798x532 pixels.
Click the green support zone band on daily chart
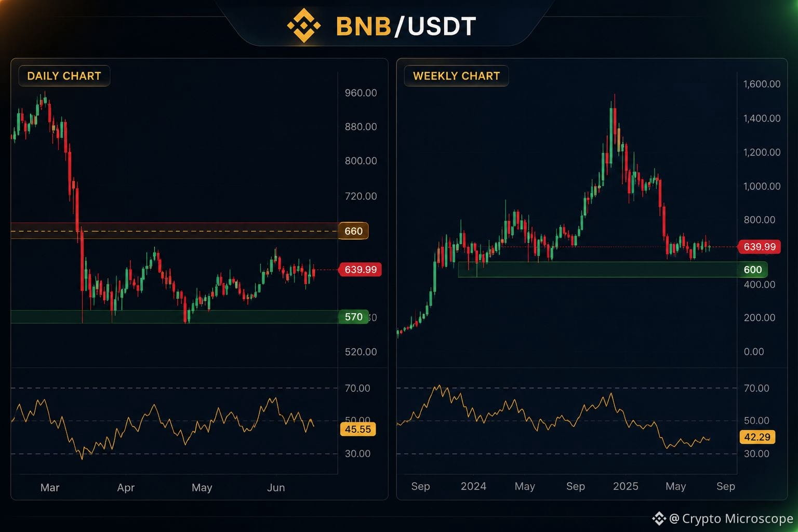(x=174, y=317)
